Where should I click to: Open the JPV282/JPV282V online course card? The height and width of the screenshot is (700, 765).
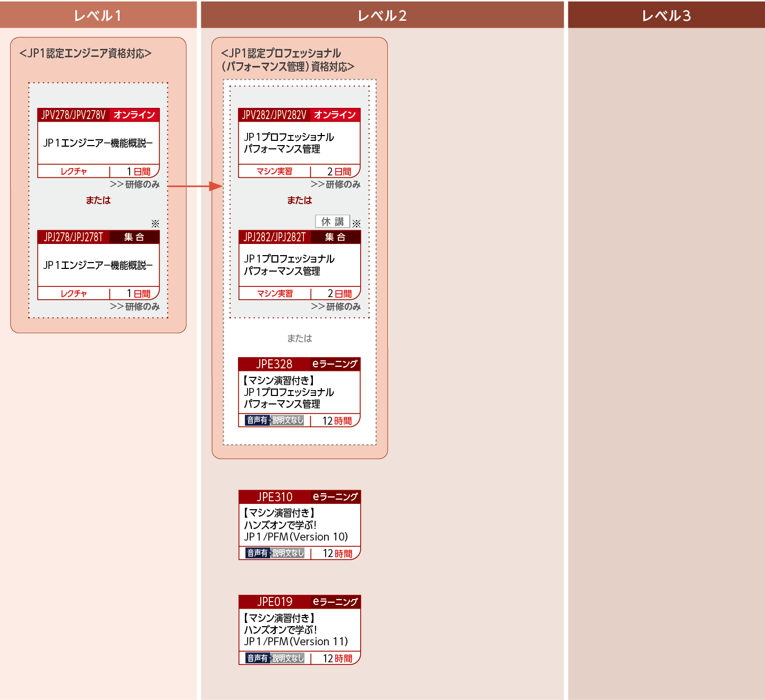299,143
